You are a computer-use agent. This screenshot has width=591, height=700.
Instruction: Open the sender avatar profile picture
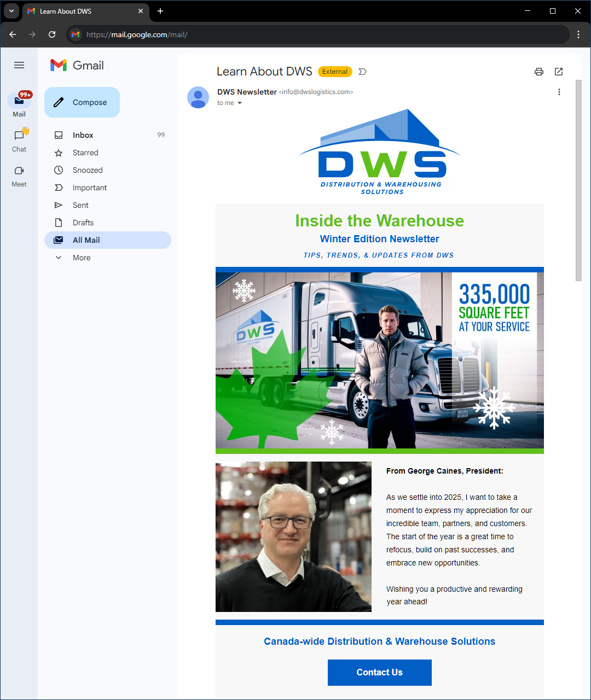point(198,97)
